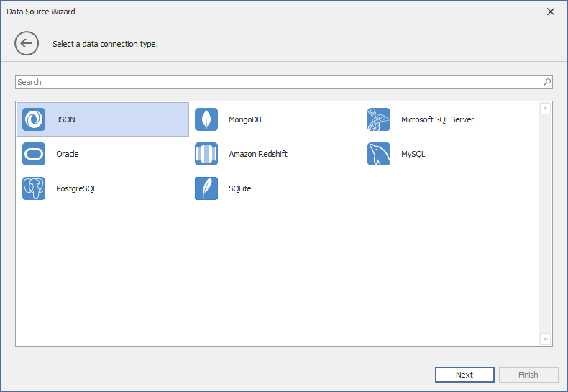The height and width of the screenshot is (392, 568).
Task: Click the list scrollbar down arrow
Action: [x=545, y=339]
